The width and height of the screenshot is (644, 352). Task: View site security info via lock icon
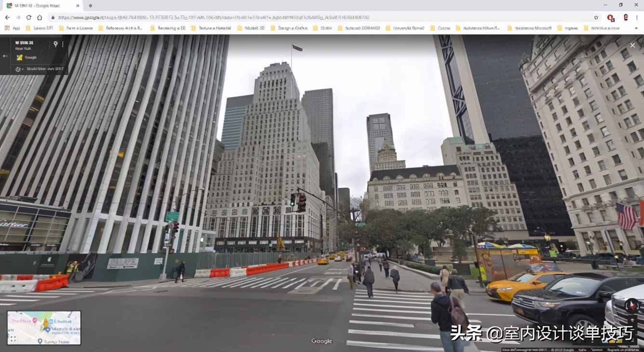click(x=53, y=17)
